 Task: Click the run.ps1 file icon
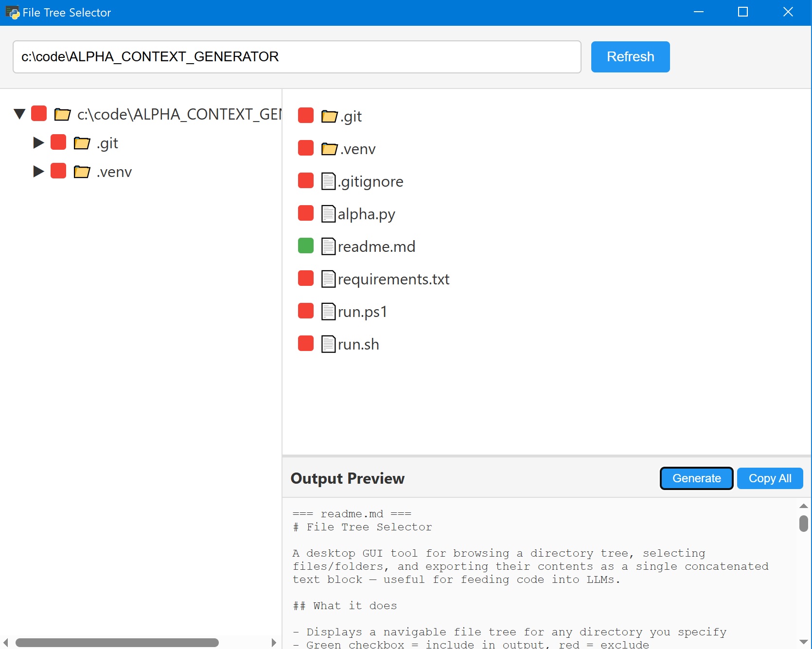(x=328, y=312)
